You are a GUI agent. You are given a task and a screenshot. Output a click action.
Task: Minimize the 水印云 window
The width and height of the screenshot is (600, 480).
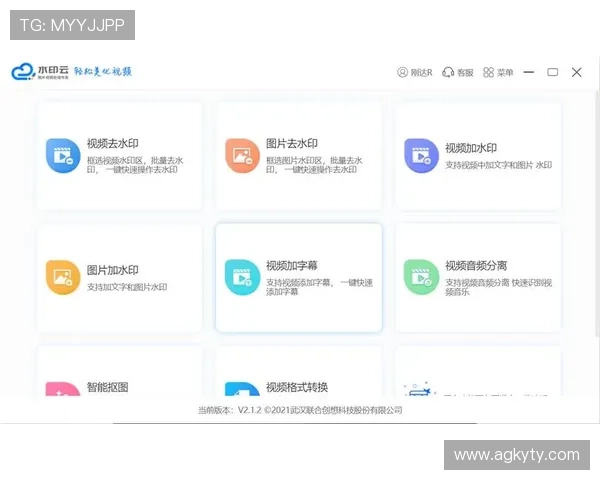tap(529, 72)
